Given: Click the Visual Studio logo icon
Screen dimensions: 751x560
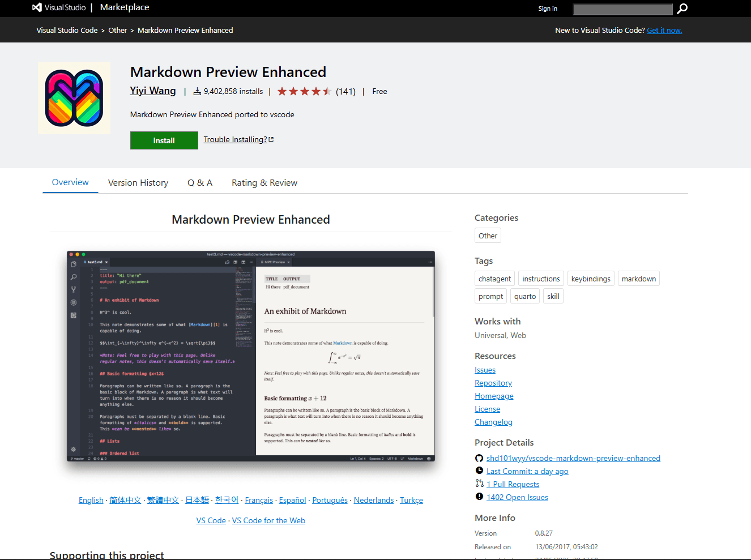Looking at the screenshot, I should pyautogui.click(x=37, y=7).
